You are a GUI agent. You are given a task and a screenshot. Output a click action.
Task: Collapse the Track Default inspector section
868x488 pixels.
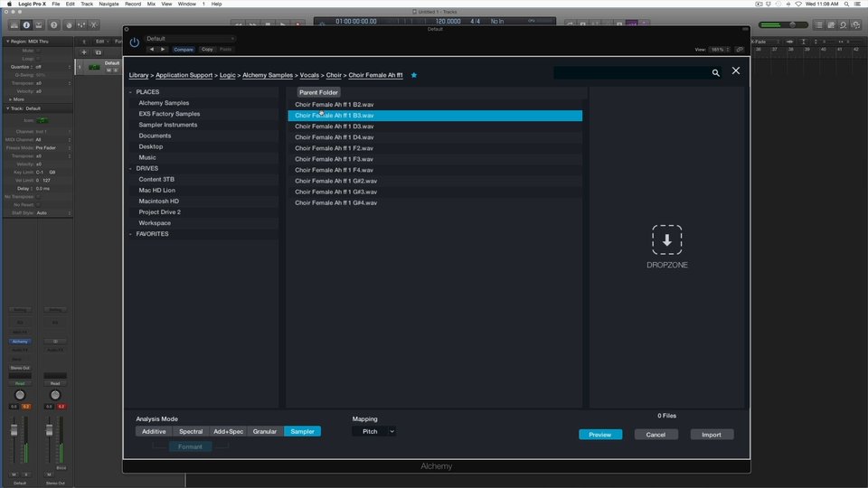pyautogui.click(x=7, y=108)
